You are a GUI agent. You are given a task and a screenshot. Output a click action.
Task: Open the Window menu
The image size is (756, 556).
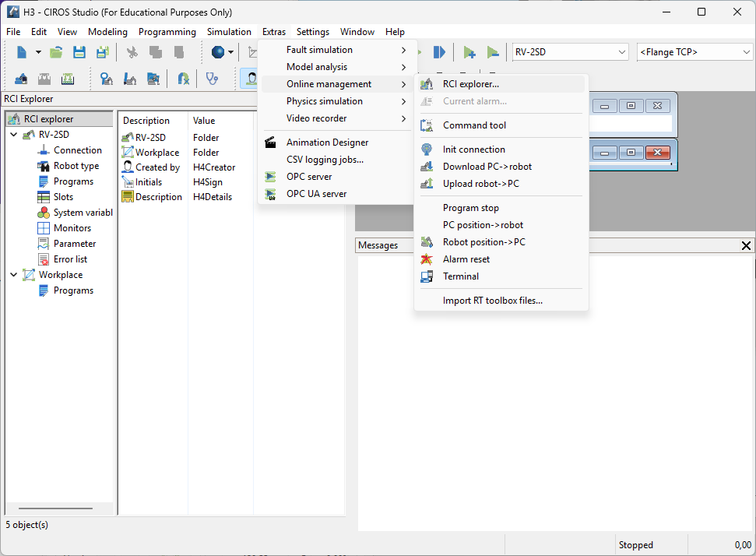357,32
